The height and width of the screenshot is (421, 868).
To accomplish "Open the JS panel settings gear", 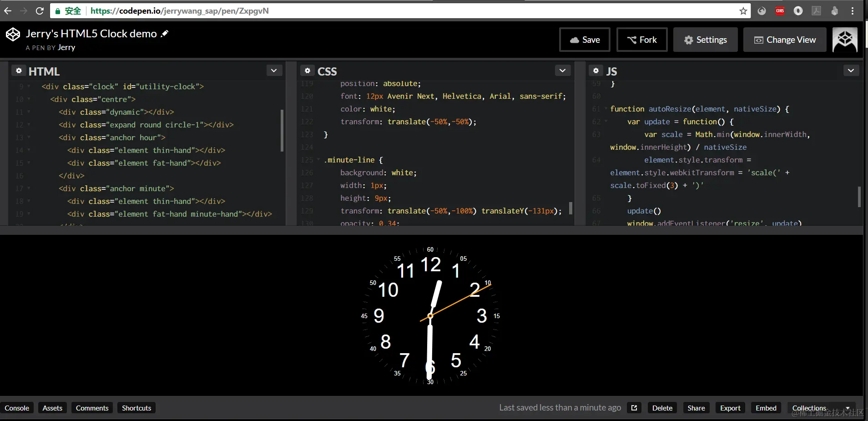I will [596, 71].
